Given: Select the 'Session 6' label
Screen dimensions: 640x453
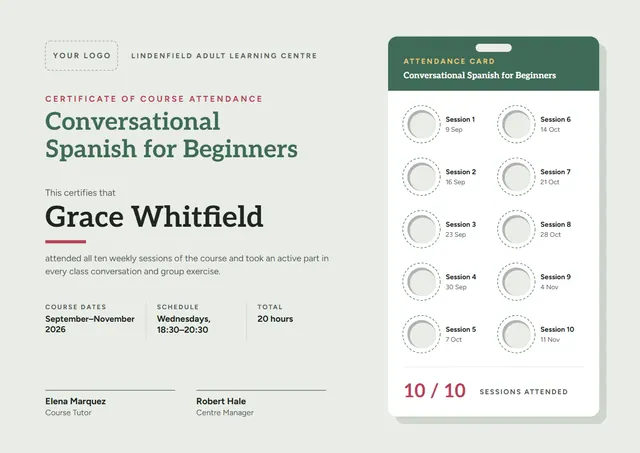Looking at the screenshot, I should [x=556, y=119].
